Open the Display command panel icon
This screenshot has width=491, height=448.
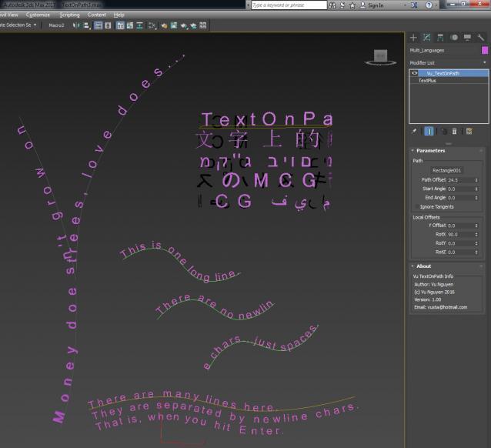point(467,38)
